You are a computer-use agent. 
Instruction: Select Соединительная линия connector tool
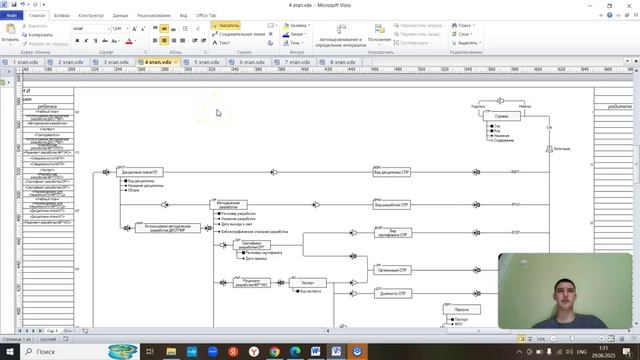tap(239, 34)
